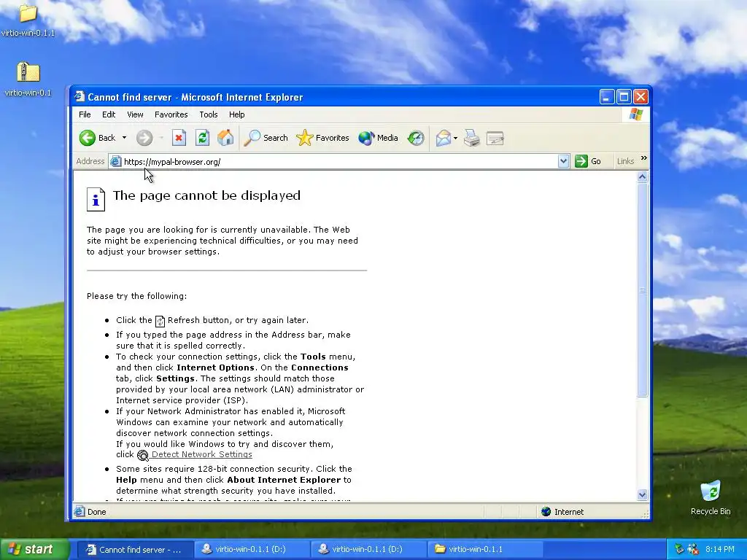Show the History clock icon panel
The height and width of the screenshot is (560, 747).
coord(416,138)
